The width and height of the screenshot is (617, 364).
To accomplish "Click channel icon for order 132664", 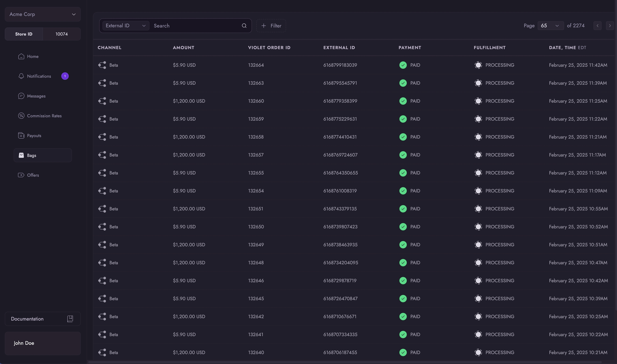I will pyautogui.click(x=102, y=65).
